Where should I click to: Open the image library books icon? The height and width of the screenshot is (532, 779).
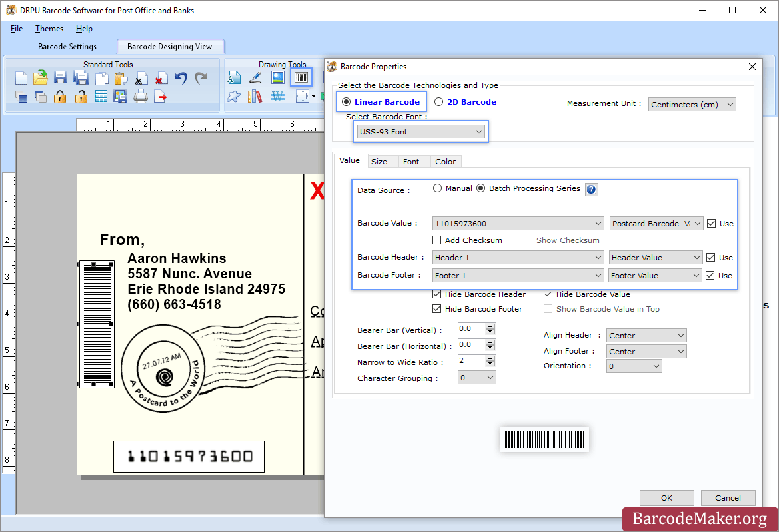click(x=255, y=97)
